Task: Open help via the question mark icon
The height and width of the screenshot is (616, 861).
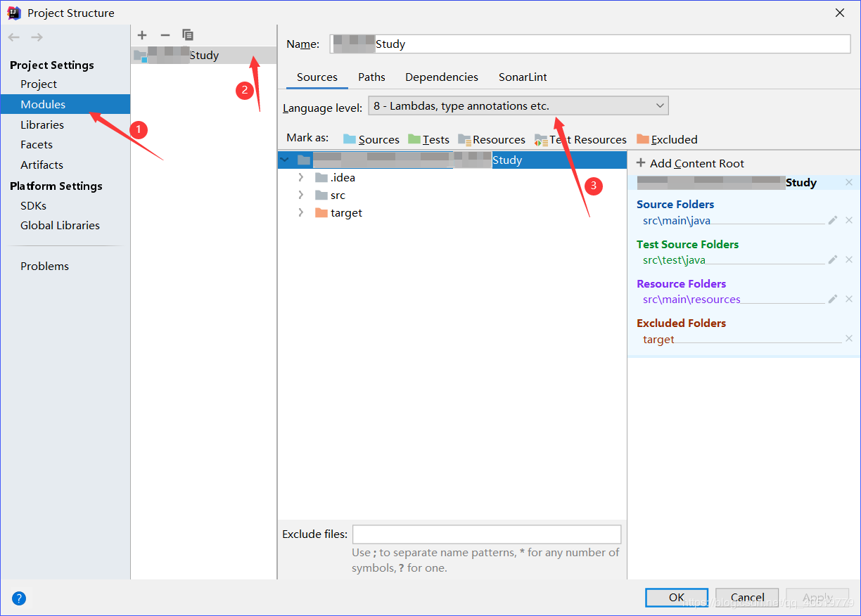Action: [x=18, y=598]
